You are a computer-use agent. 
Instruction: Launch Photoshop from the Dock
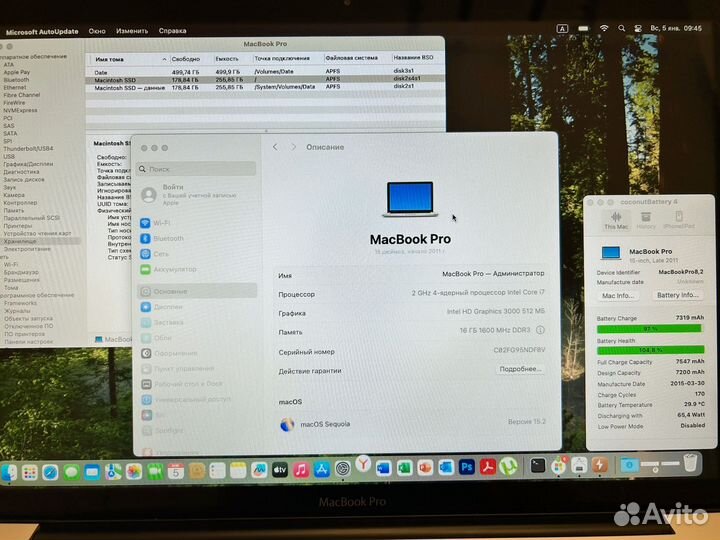(x=467, y=467)
